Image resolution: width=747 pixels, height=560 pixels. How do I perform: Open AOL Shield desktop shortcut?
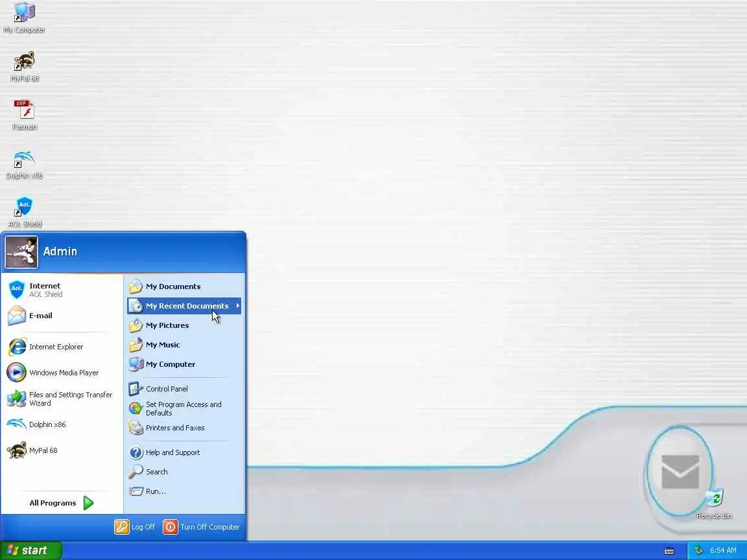click(24, 213)
